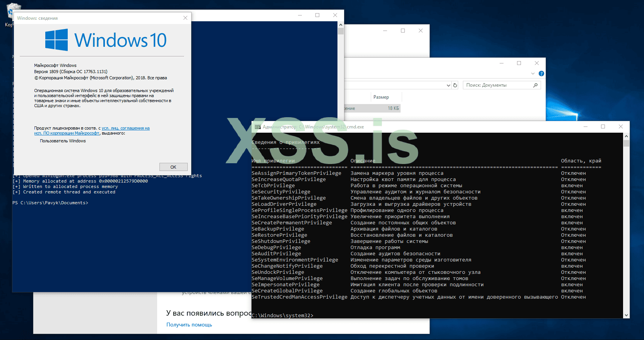Open Explorer help via the question mark icon
The height and width of the screenshot is (340, 644).
coord(541,73)
